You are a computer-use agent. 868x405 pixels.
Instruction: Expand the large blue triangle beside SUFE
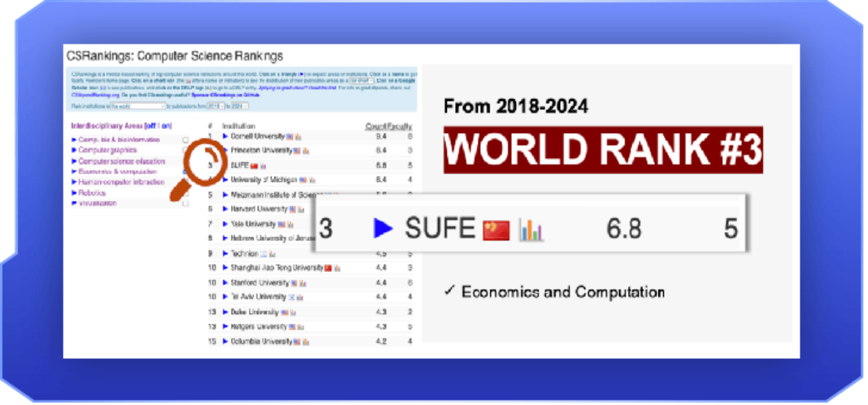(x=383, y=229)
